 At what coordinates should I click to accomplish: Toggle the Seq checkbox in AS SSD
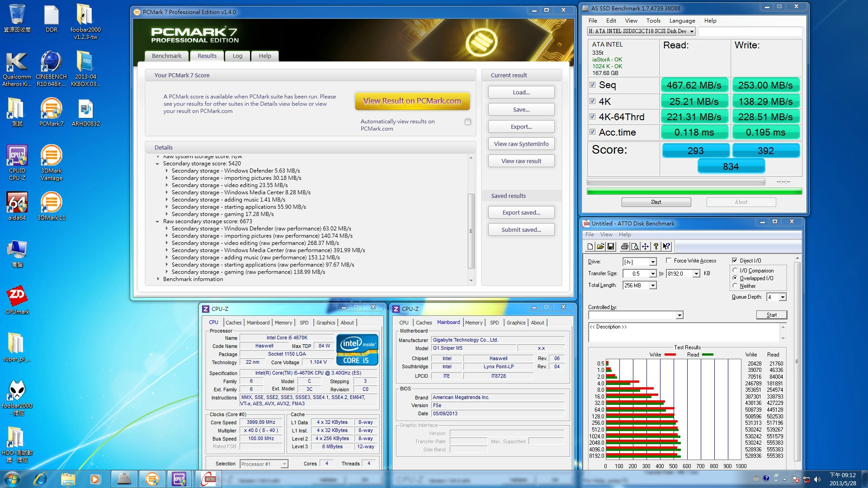point(592,84)
